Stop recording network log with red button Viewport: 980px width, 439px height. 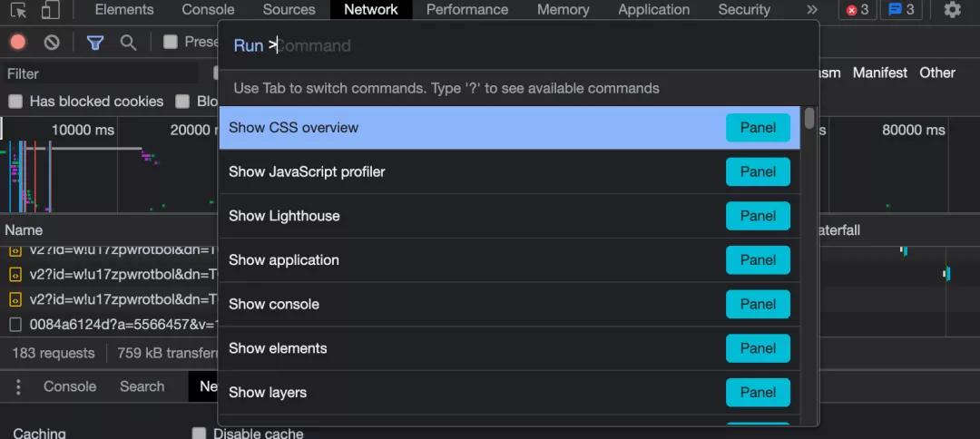point(18,42)
